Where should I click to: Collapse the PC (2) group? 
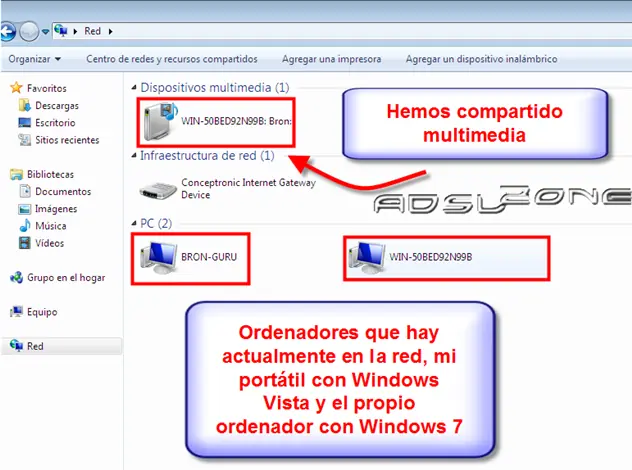click(x=134, y=223)
